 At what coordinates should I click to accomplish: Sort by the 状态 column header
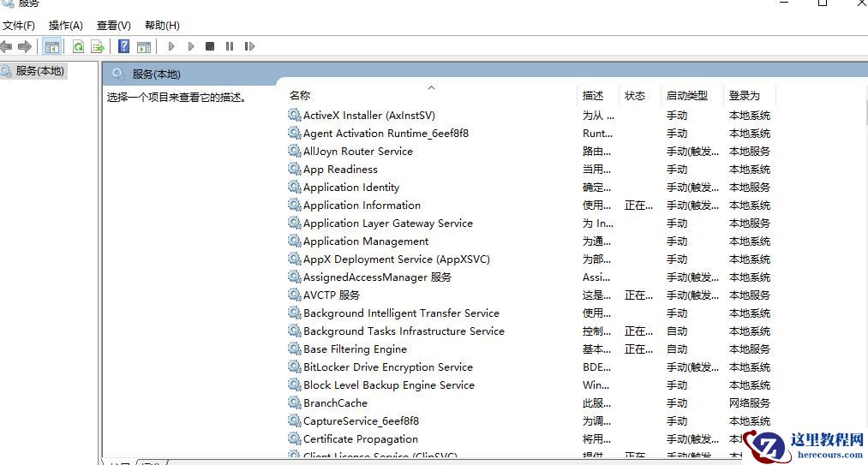pos(635,96)
